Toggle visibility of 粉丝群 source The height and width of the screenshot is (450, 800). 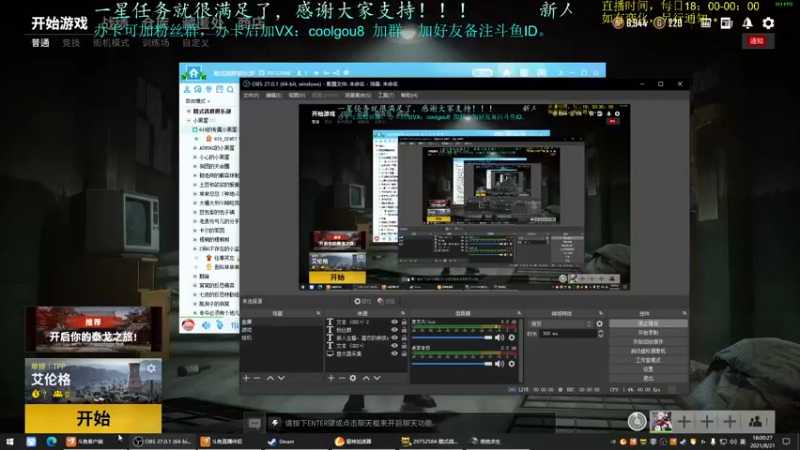click(394, 330)
